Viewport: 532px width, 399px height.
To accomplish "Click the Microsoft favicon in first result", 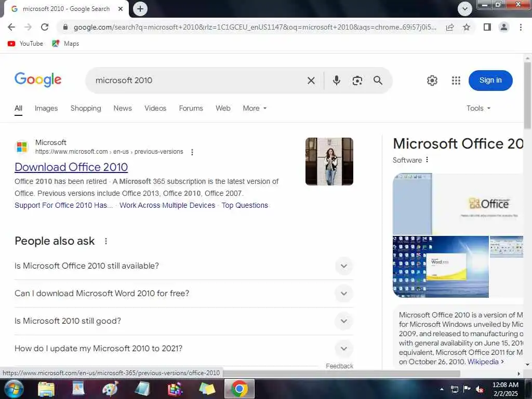I will (22, 147).
